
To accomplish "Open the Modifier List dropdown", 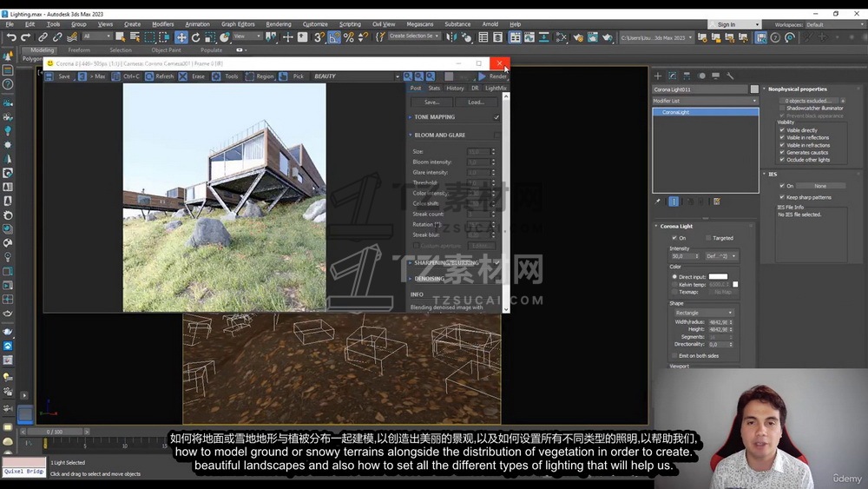I will pyautogui.click(x=705, y=101).
